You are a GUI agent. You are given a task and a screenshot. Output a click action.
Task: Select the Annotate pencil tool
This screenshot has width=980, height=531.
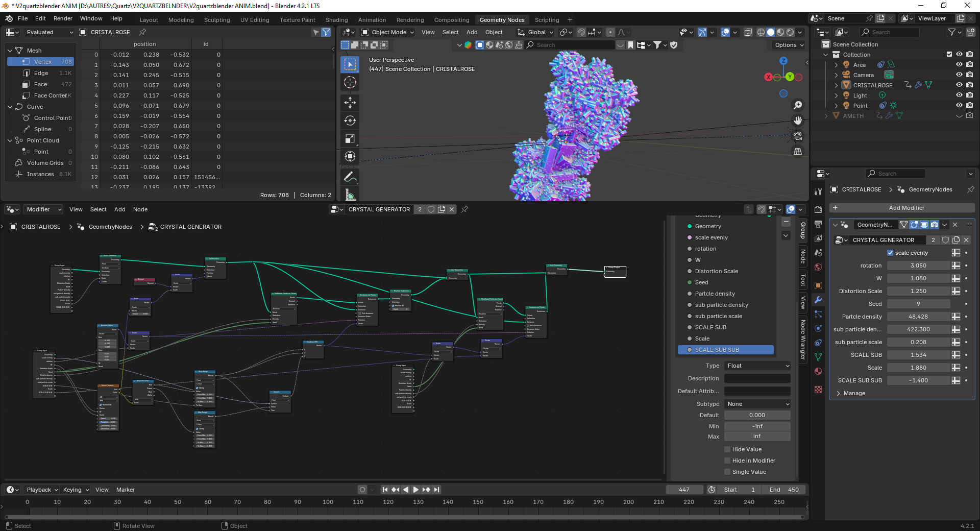point(350,177)
